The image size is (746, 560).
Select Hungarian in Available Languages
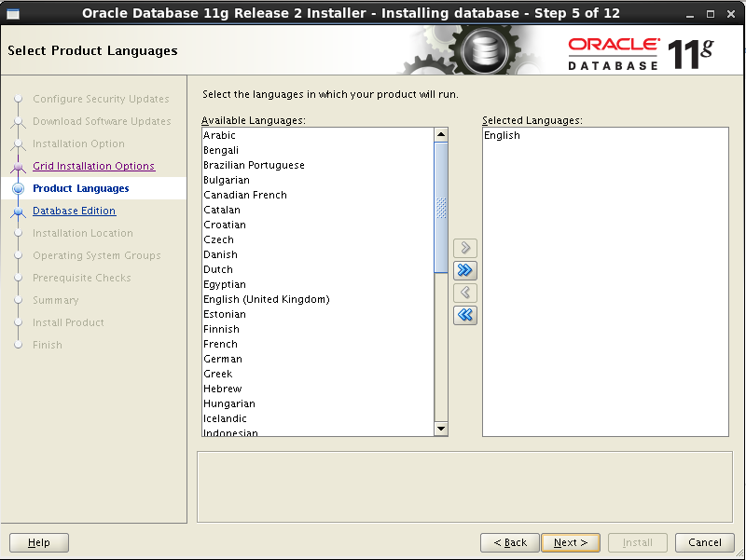pos(318,403)
